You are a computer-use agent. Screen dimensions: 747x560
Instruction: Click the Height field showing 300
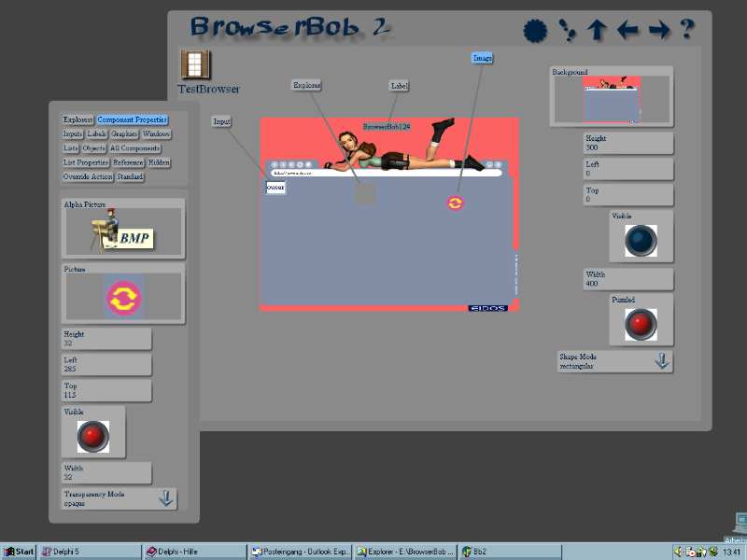627,143
